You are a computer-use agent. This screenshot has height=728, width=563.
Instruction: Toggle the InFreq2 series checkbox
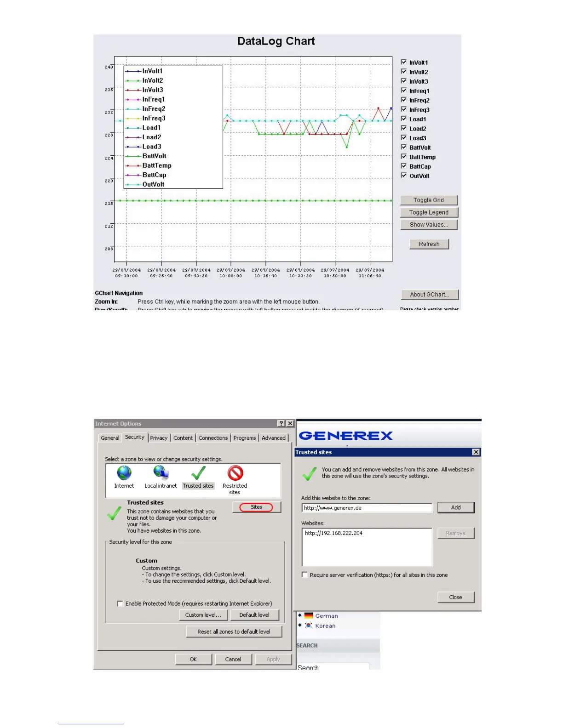404,100
